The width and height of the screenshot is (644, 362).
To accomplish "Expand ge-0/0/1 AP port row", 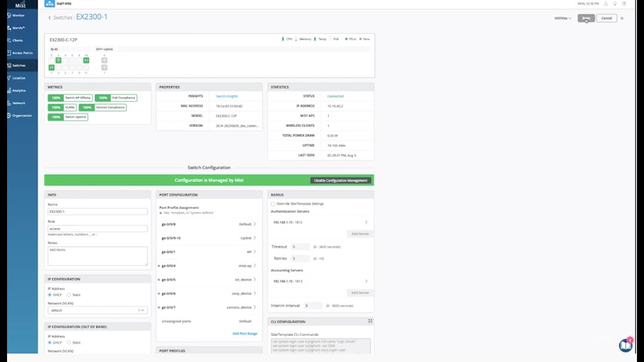I will tap(209, 252).
